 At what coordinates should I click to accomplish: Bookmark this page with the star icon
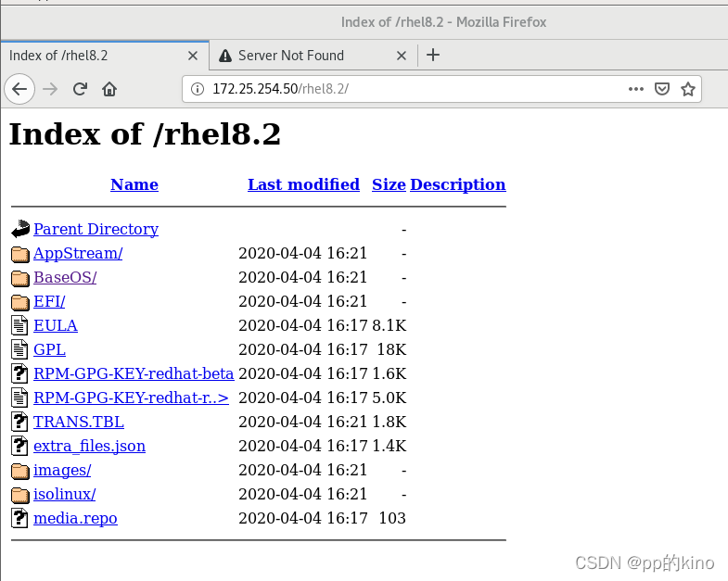pos(688,89)
